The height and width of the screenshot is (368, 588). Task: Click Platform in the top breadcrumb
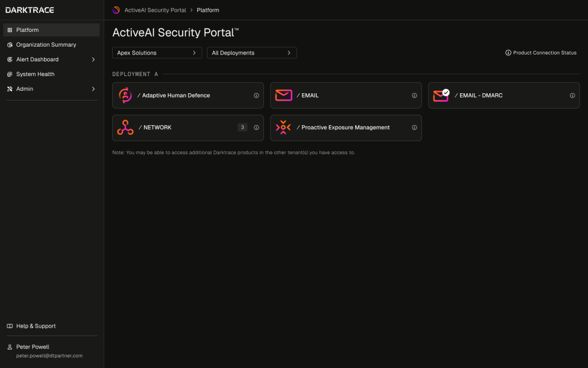point(208,10)
